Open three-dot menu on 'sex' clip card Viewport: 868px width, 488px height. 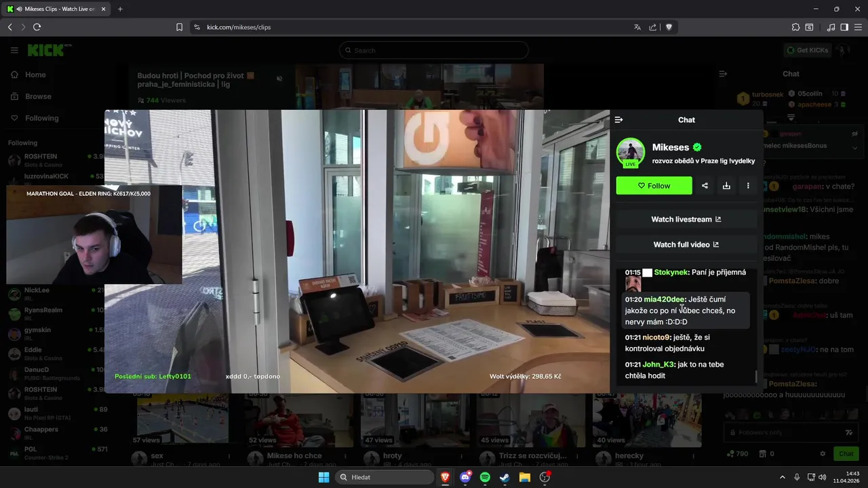(x=229, y=456)
